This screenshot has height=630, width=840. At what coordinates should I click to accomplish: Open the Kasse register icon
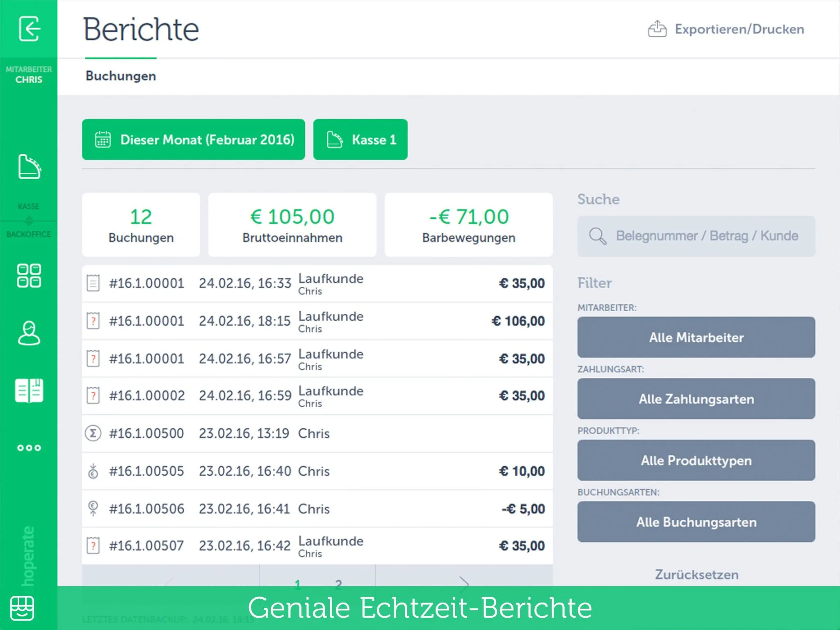pos(29,167)
